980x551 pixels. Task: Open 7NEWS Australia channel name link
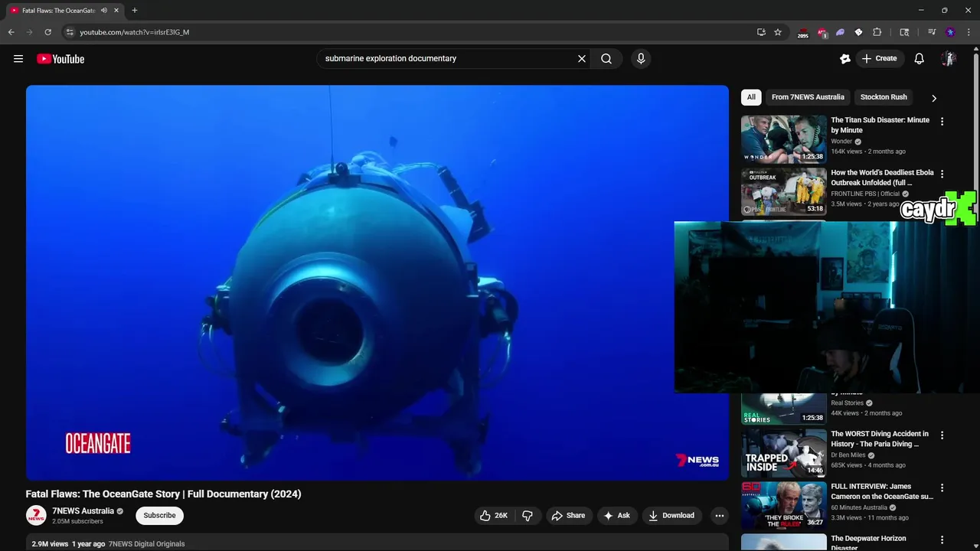(x=83, y=511)
